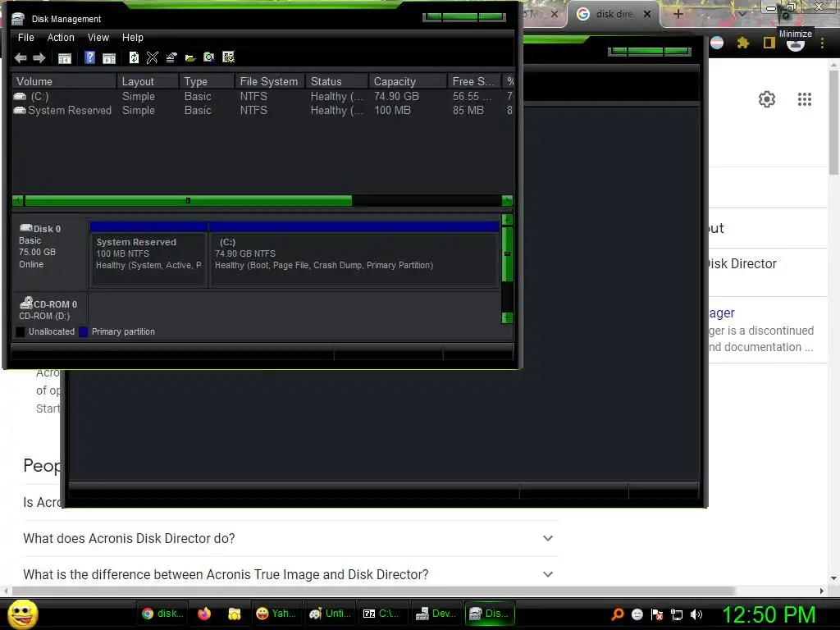Open the Help menu

point(132,38)
